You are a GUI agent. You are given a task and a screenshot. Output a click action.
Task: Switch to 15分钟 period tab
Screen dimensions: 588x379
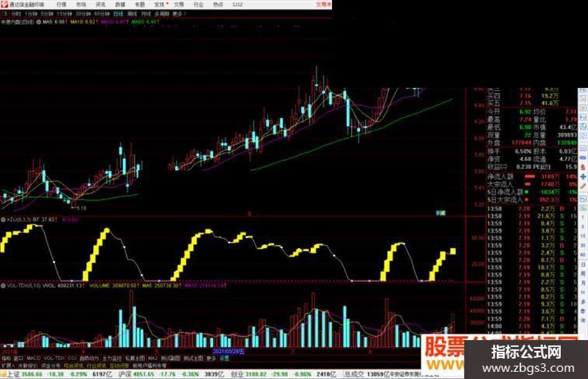point(64,14)
